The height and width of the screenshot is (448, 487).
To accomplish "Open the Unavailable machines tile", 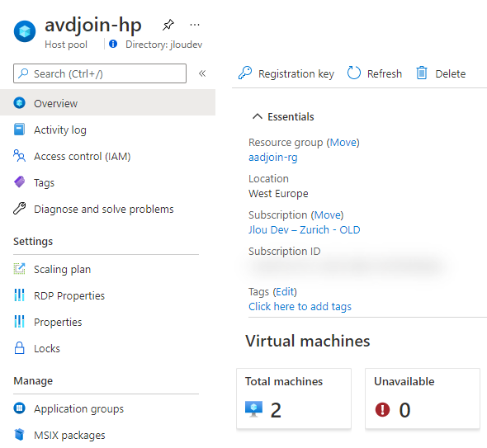I will pos(423,398).
